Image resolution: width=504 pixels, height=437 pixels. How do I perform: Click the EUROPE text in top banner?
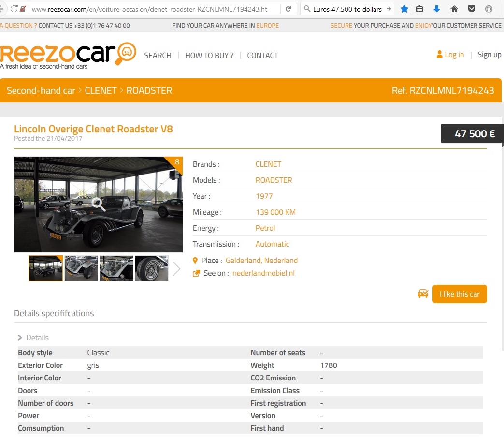[267, 26]
